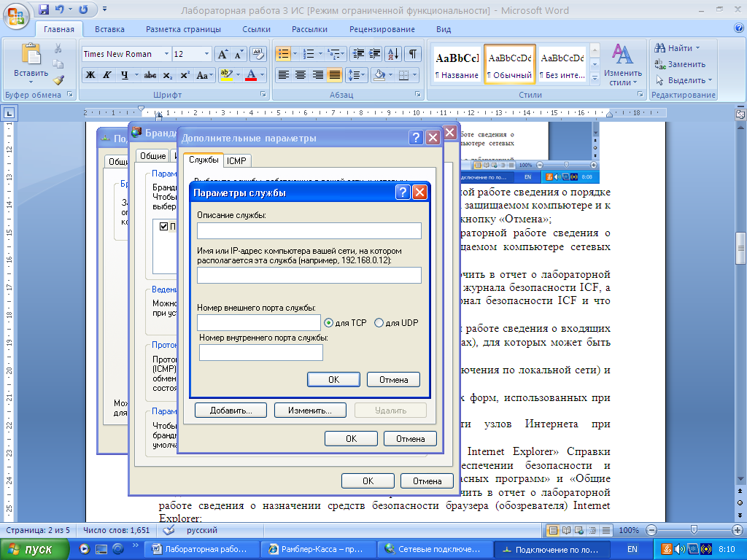Screen dimensions: 747x560
Task: Open the Word Help question mark icon
Action: 739,28
